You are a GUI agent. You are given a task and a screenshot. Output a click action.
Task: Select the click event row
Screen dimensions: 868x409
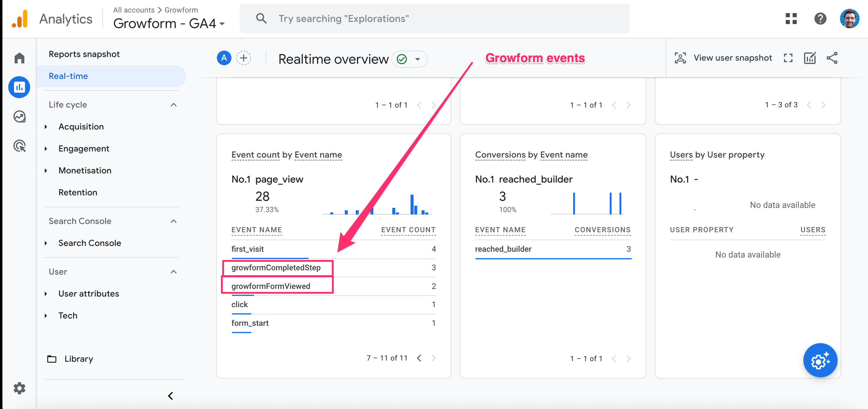[333, 305]
